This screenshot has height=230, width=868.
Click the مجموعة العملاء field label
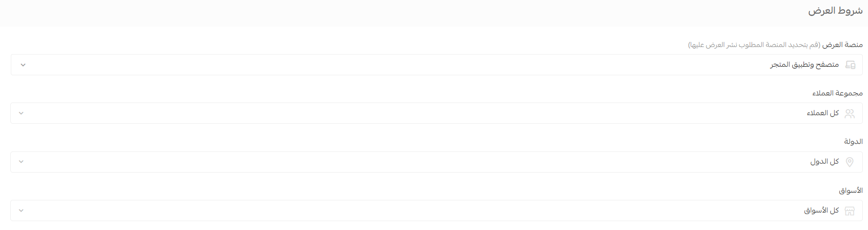(837, 93)
